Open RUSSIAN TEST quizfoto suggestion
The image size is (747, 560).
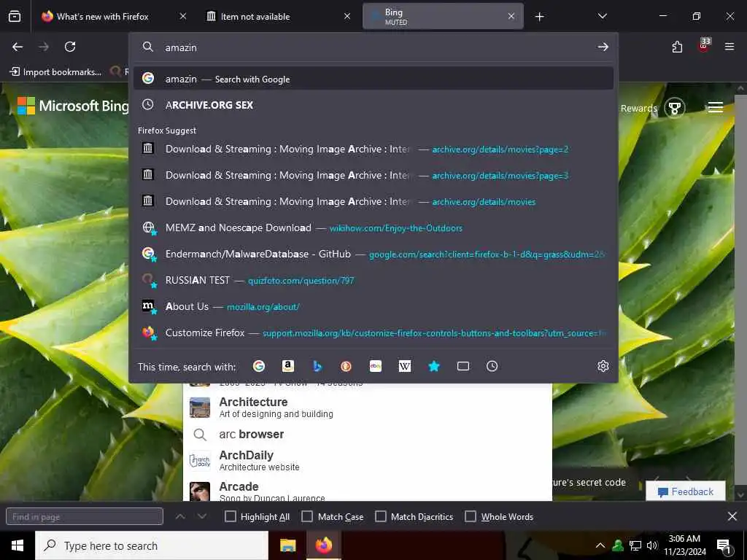373,280
